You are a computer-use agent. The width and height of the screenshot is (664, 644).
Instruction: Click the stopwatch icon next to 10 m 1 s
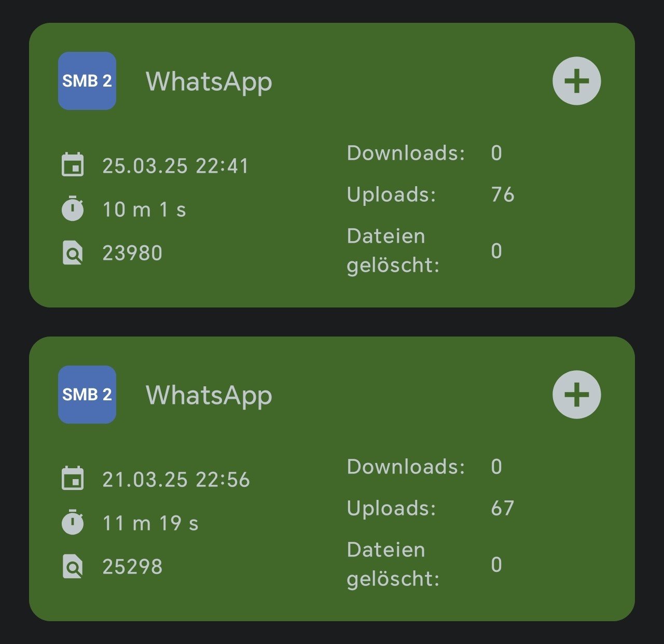point(73,209)
